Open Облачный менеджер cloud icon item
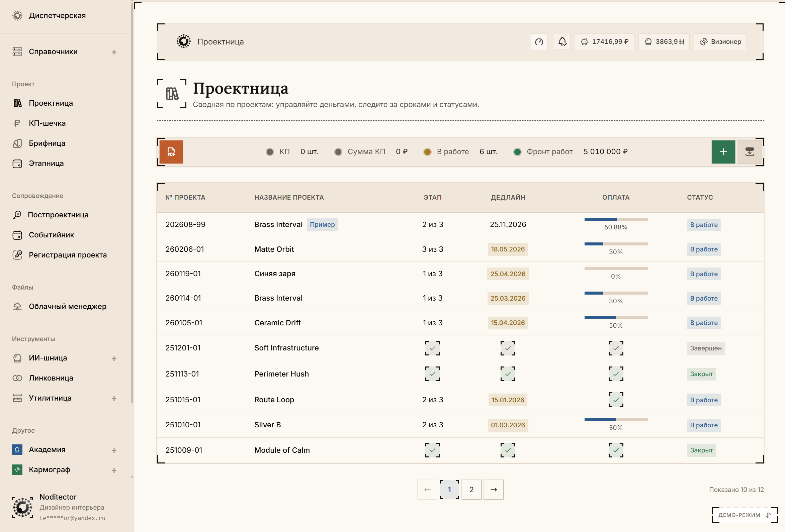This screenshot has width=785, height=532. (x=17, y=306)
